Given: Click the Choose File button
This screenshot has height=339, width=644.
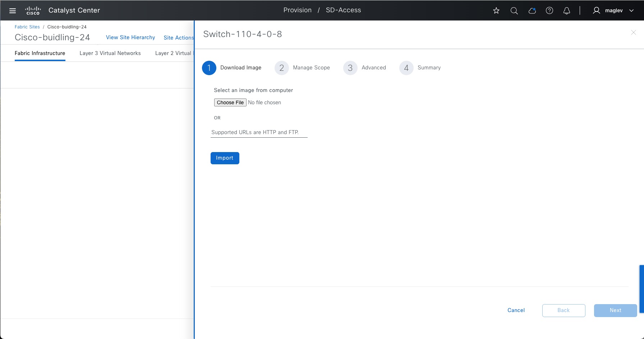Looking at the screenshot, I should pyautogui.click(x=230, y=102).
